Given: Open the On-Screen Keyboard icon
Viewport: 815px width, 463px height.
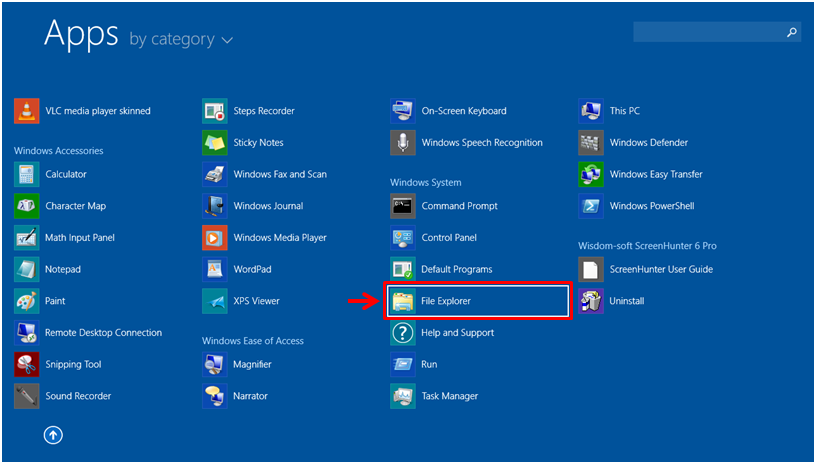Looking at the screenshot, I should coord(403,111).
